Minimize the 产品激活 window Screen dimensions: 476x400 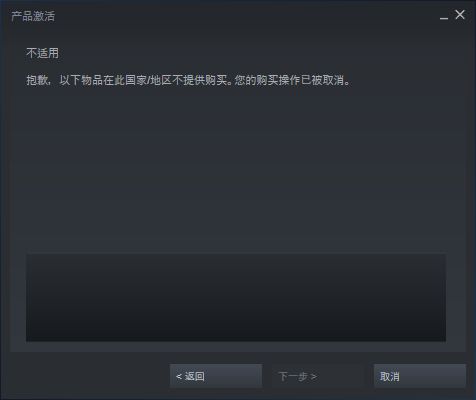pyautogui.click(x=444, y=16)
